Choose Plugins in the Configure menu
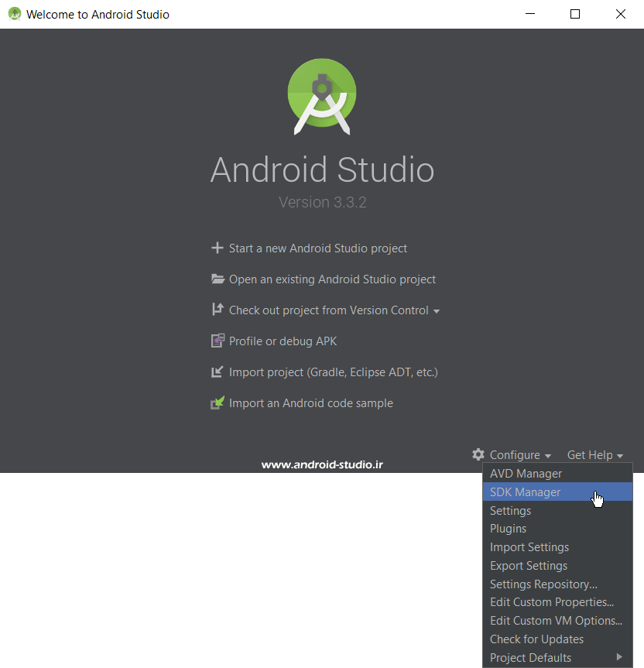 coord(557,529)
